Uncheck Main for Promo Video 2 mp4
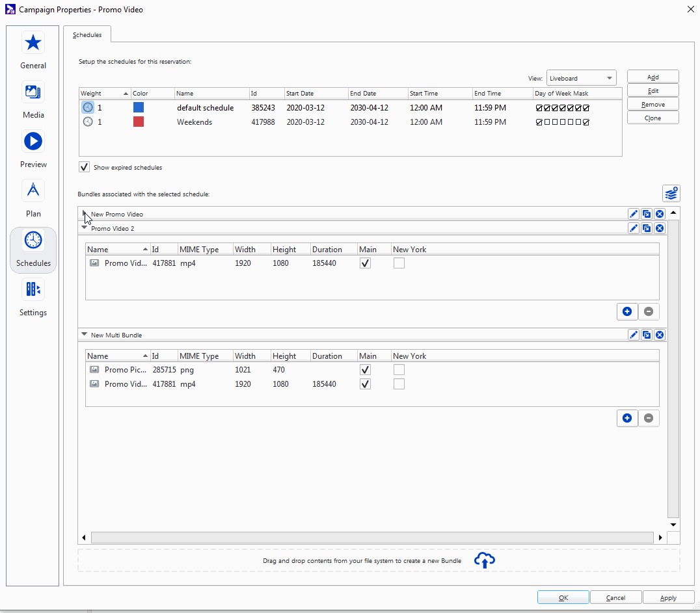 (x=366, y=263)
